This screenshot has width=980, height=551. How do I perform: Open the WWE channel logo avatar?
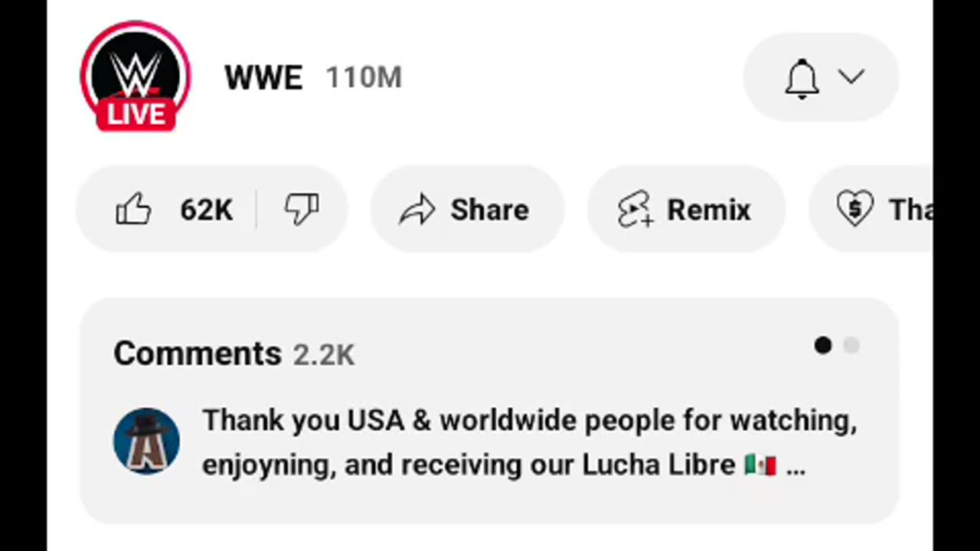(x=136, y=70)
